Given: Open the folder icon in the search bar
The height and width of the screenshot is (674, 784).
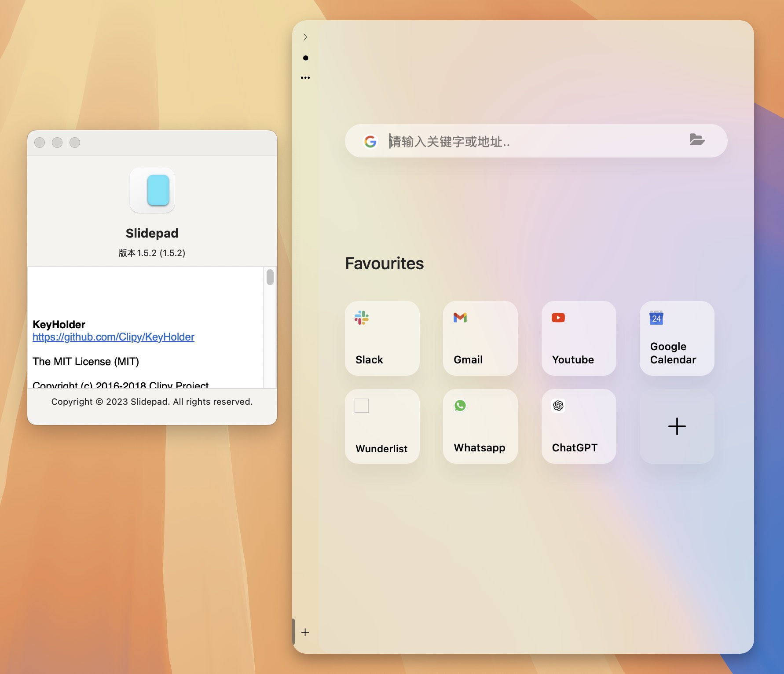Looking at the screenshot, I should click(x=697, y=140).
